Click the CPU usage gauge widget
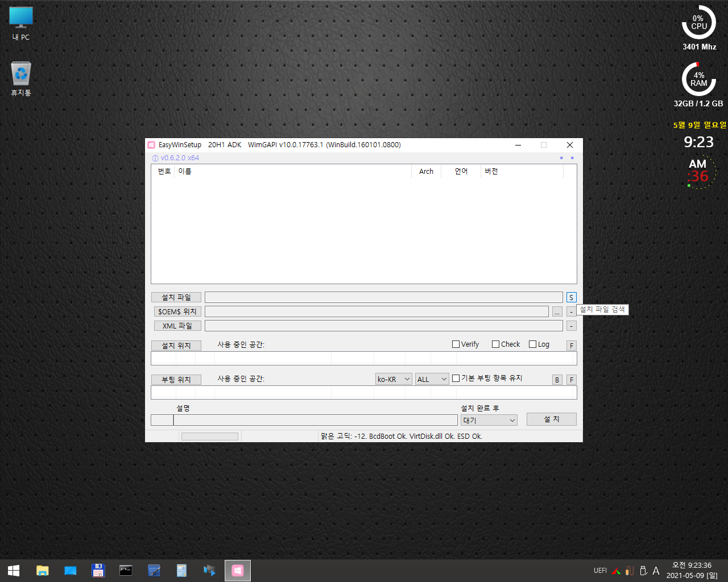 click(699, 23)
